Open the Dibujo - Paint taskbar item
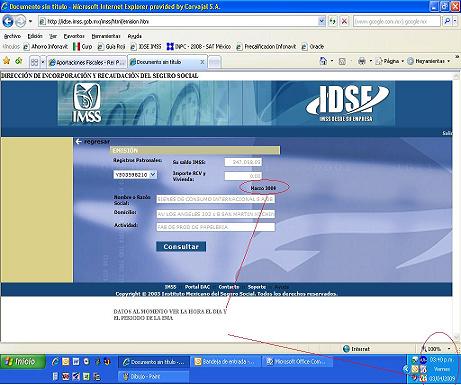The width and height of the screenshot is (461, 385). [154, 377]
